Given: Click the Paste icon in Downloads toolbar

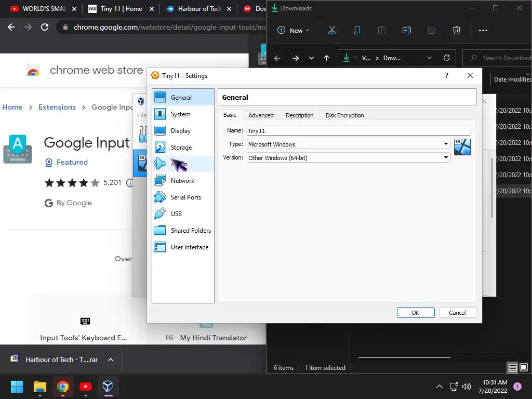Looking at the screenshot, I should (382, 30).
